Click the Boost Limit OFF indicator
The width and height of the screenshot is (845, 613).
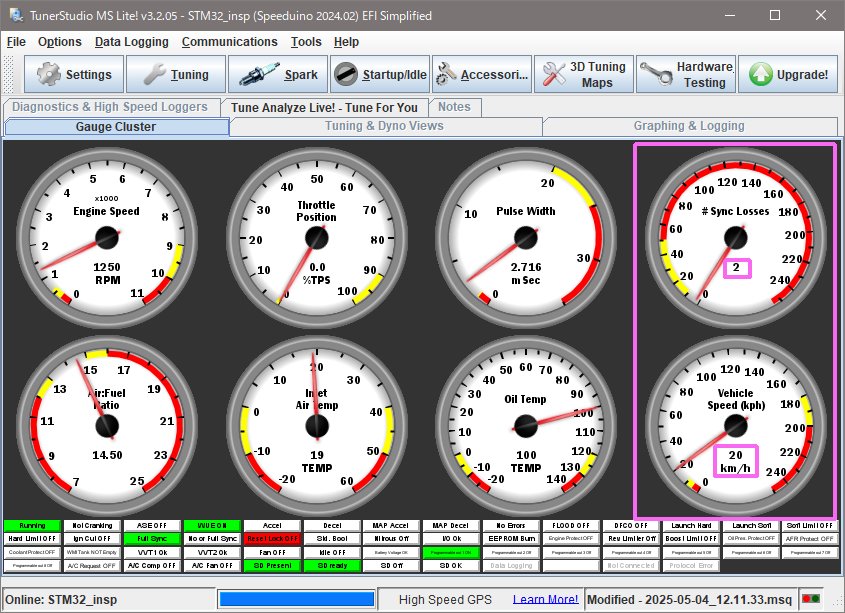(x=691, y=539)
